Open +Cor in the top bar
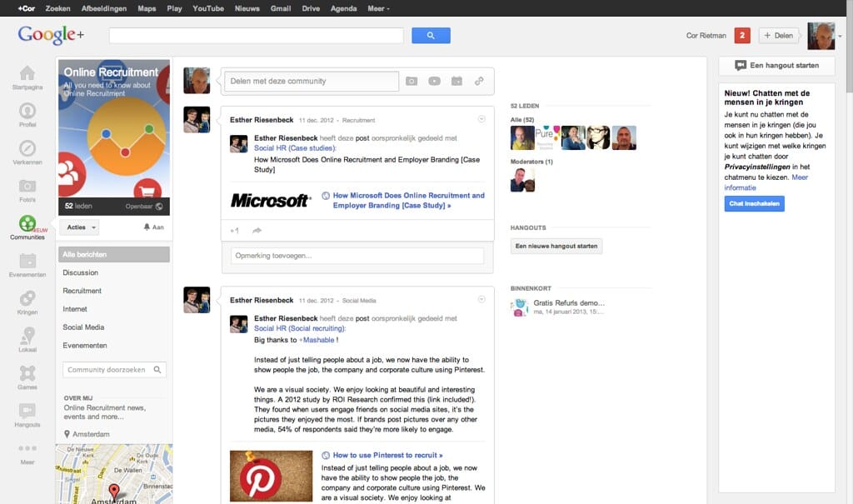This screenshot has height=504, width=853. pos(26,8)
